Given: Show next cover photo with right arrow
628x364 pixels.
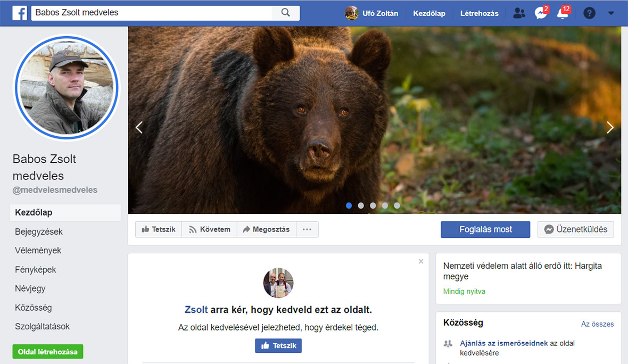Looking at the screenshot, I should (x=610, y=127).
